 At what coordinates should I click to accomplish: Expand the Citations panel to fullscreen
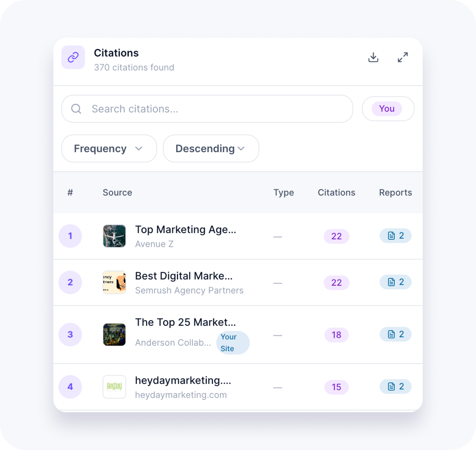coord(403,57)
